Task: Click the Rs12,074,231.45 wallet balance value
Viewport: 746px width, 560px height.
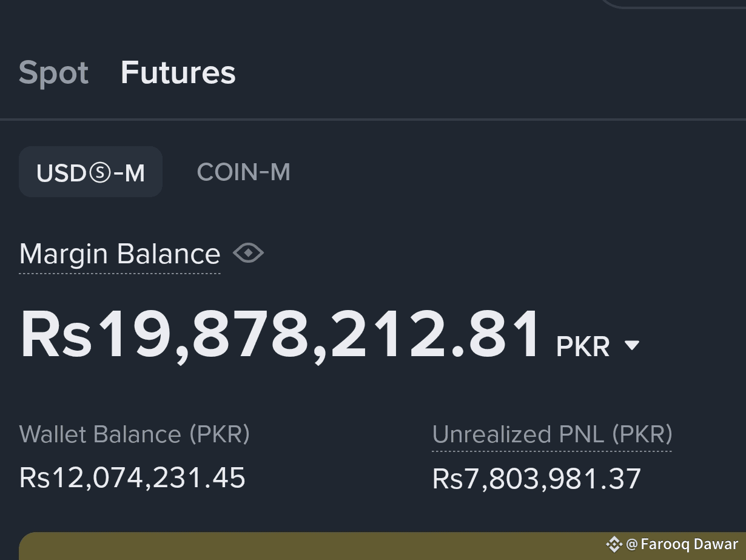Action: (132, 478)
